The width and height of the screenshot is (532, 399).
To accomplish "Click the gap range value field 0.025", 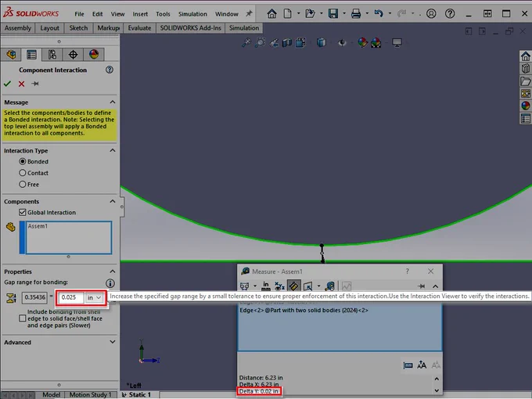I will [71, 297].
